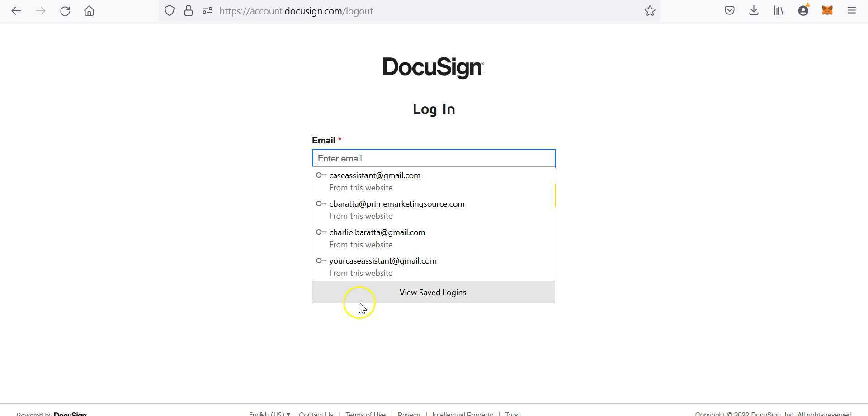Viewport: 868px width, 416px height.
Task: Bookmark this page with the star
Action: [650, 11]
